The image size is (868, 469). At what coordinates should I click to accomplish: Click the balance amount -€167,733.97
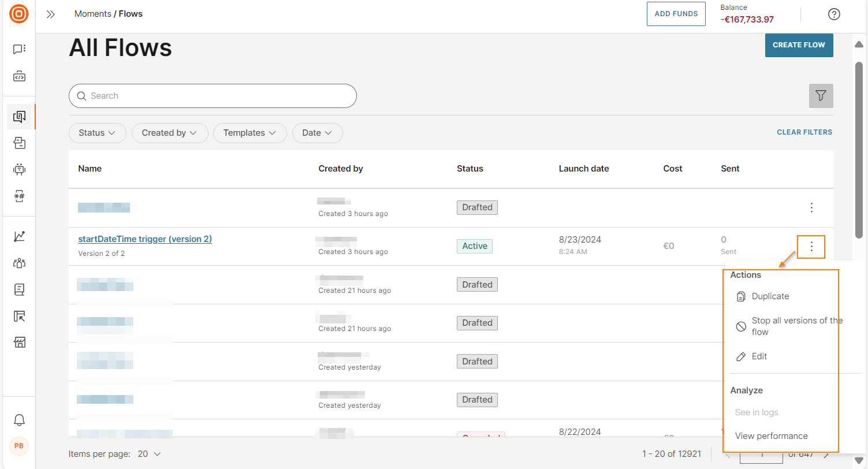click(x=747, y=20)
